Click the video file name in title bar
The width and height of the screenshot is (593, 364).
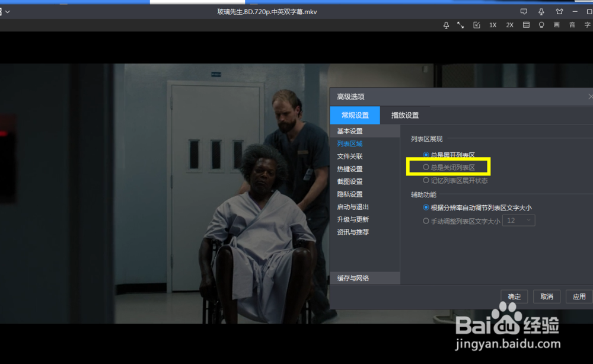tap(267, 12)
